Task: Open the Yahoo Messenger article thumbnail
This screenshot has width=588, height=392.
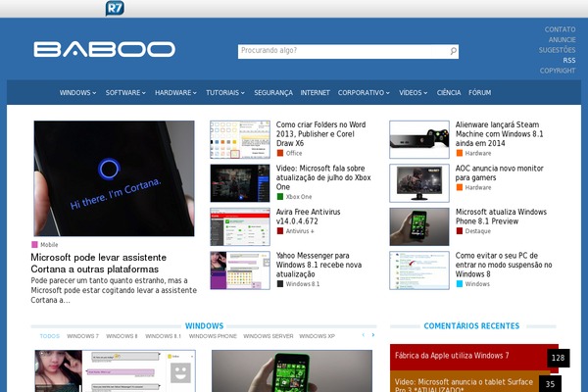Action: click(x=240, y=270)
